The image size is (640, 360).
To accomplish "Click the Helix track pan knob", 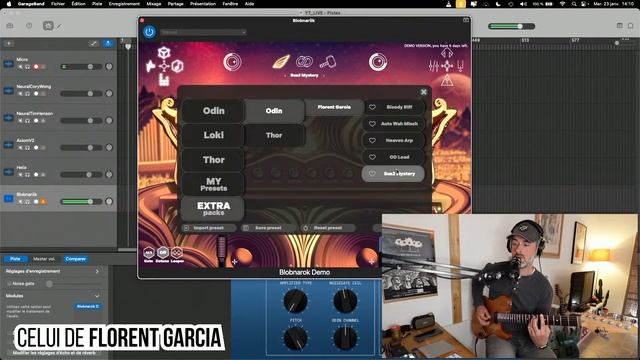I will [109, 174].
